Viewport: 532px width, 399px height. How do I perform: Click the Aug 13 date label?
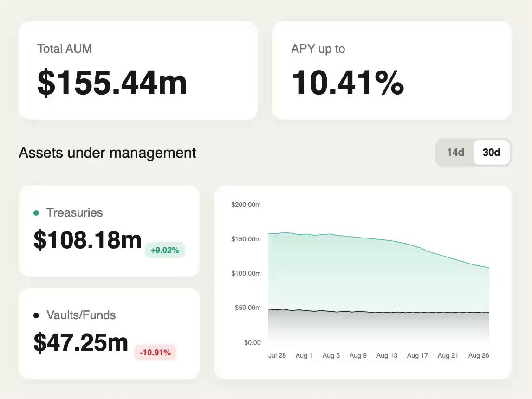[x=387, y=355]
